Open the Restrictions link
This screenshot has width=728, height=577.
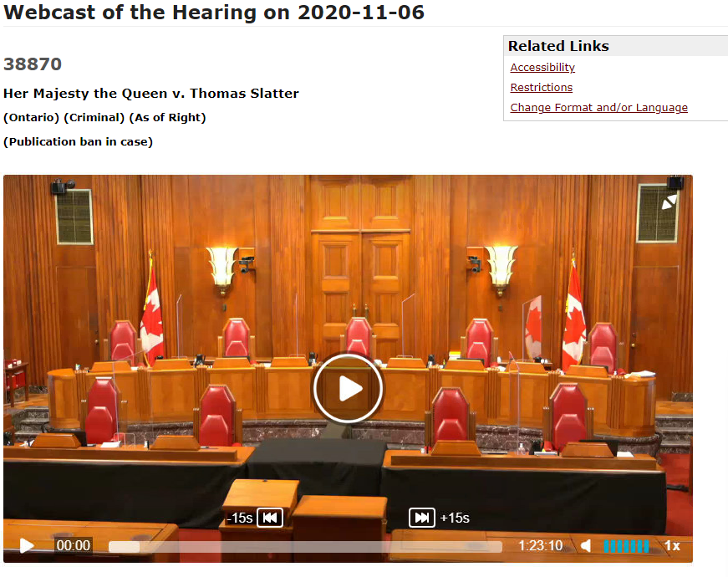click(x=542, y=87)
